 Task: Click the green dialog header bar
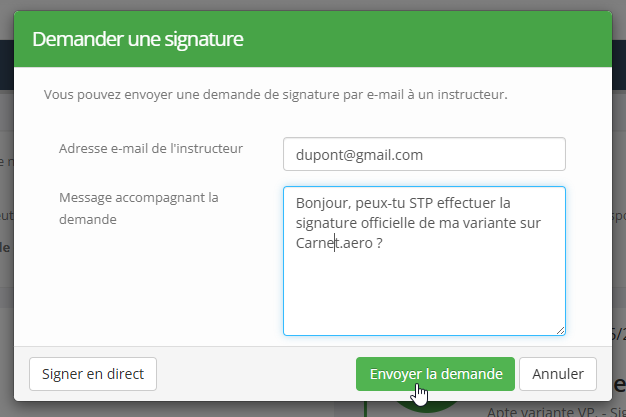point(313,39)
